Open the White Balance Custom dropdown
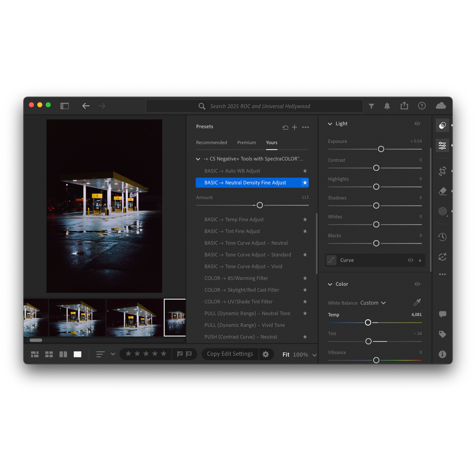The height and width of the screenshot is (476, 476). coord(372,303)
